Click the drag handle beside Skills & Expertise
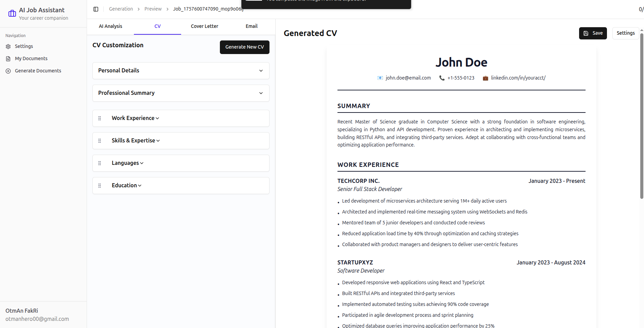 [100, 141]
